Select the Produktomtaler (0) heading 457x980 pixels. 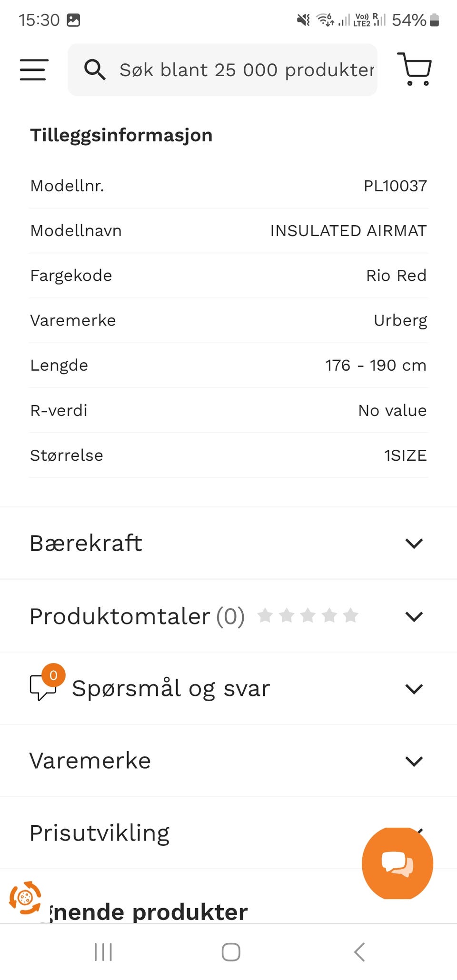137,616
